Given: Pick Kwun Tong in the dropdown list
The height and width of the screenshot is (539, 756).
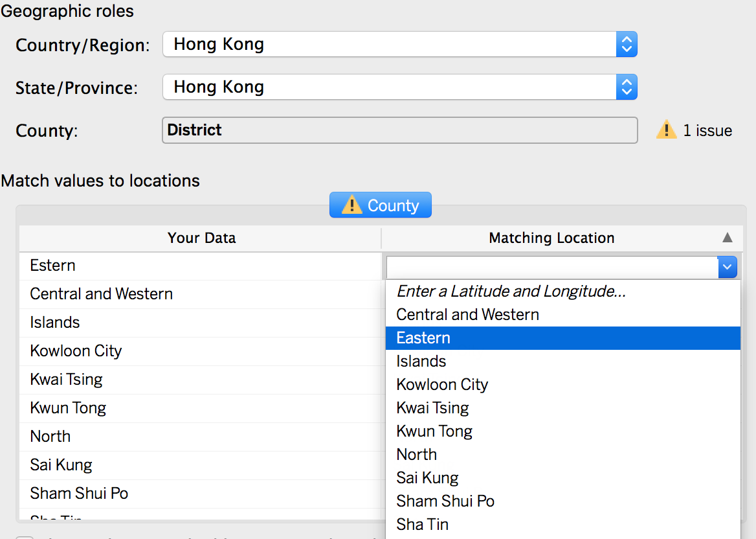Looking at the screenshot, I should point(434,431).
